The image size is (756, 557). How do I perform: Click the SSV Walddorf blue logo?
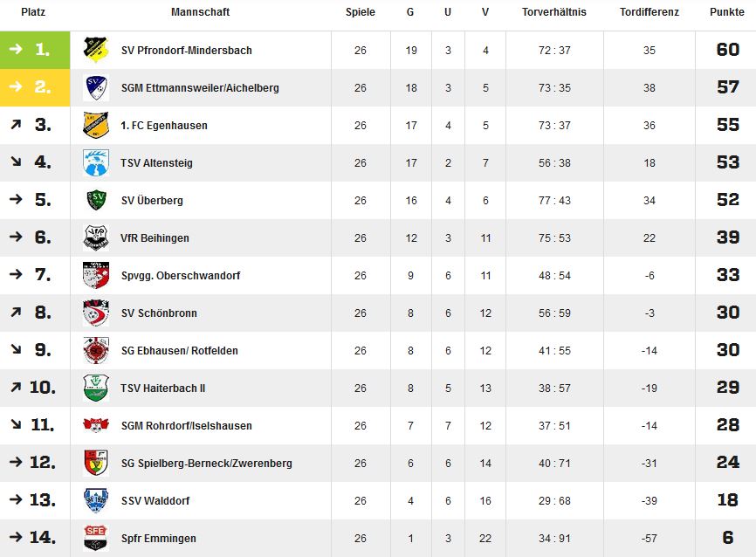pyautogui.click(x=95, y=500)
